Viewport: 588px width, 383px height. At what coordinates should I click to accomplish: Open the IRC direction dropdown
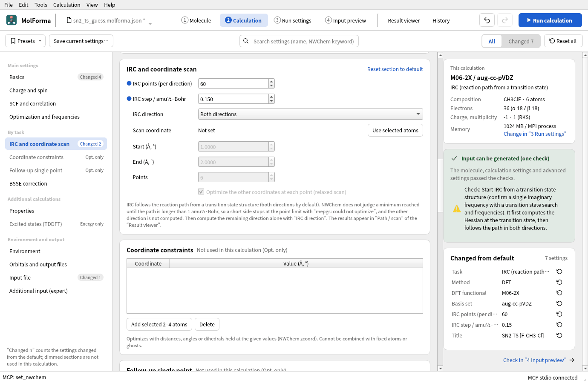[311, 114]
